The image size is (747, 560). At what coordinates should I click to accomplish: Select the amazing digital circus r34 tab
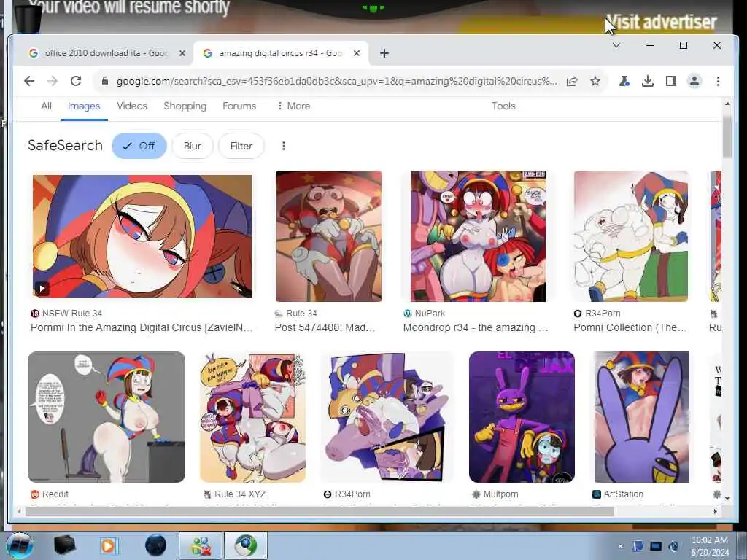(280, 53)
